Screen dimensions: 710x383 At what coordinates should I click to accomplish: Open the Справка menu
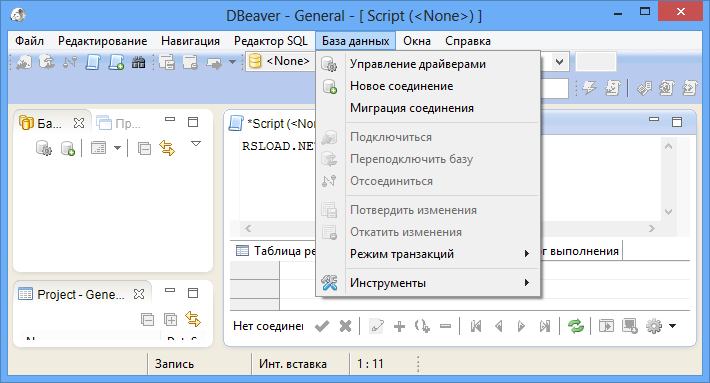[x=468, y=41]
